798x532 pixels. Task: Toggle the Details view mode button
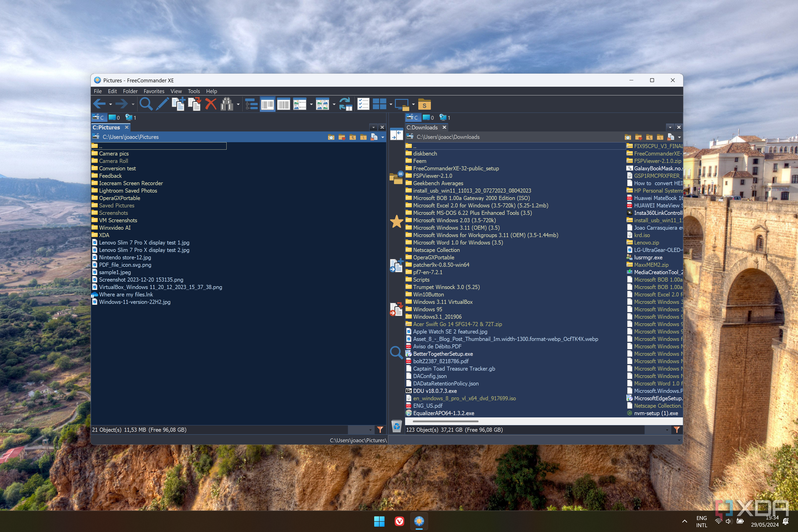point(283,104)
